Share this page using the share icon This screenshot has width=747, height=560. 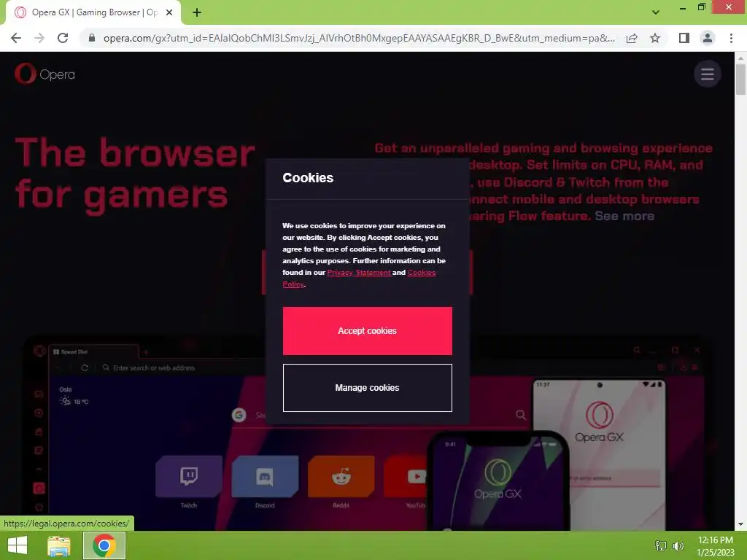click(632, 38)
